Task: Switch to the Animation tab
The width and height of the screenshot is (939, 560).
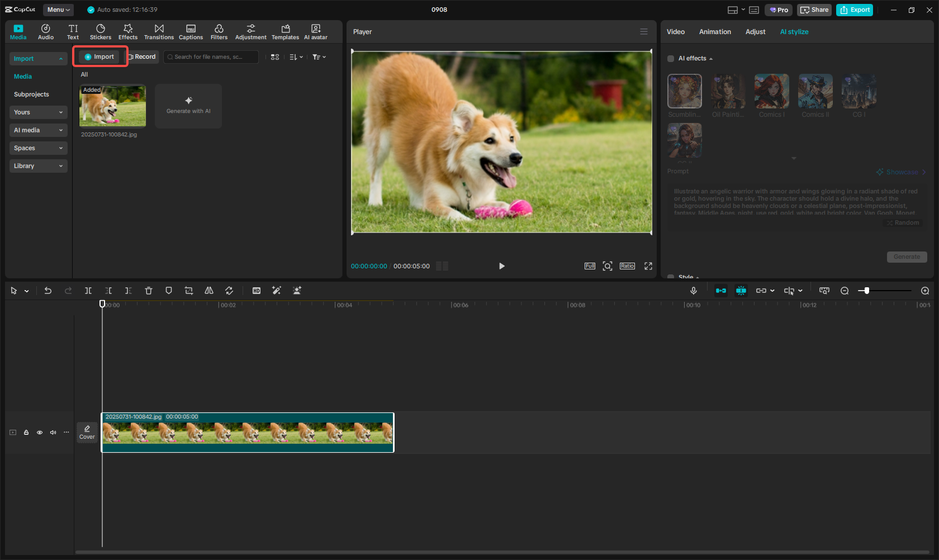Action: (x=715, y=32)
